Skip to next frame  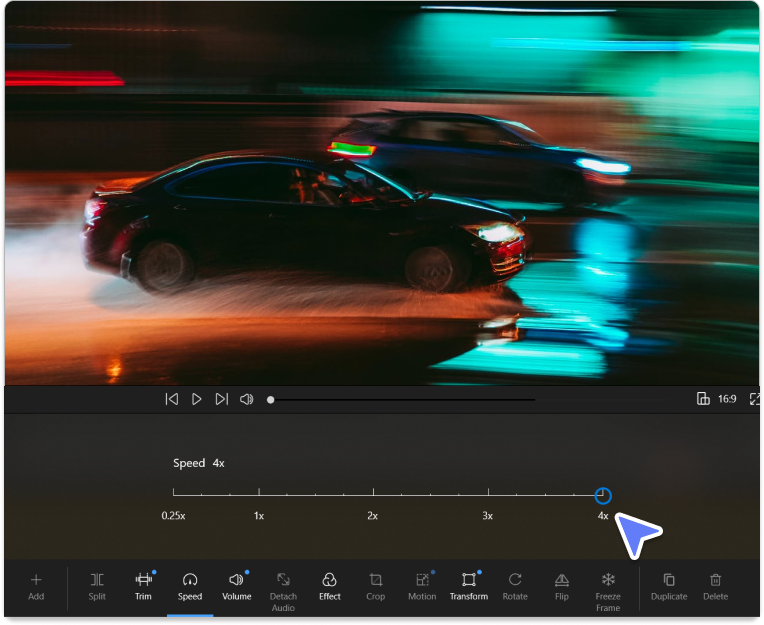tap(222, 399)
